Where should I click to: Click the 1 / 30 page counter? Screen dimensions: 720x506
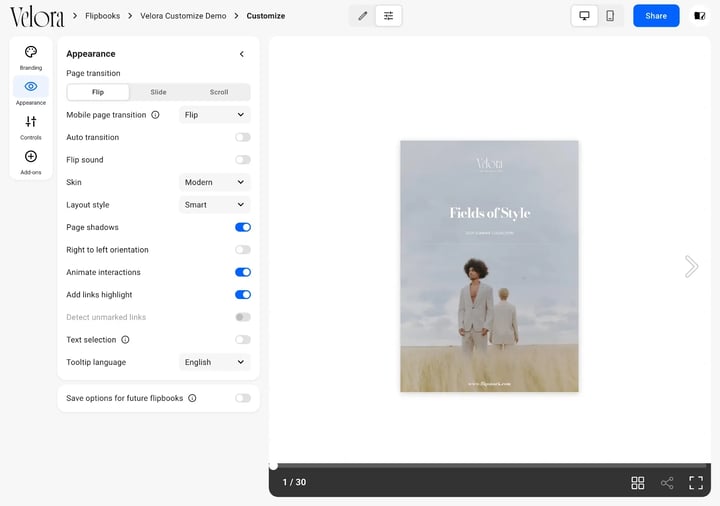(294, 482)
